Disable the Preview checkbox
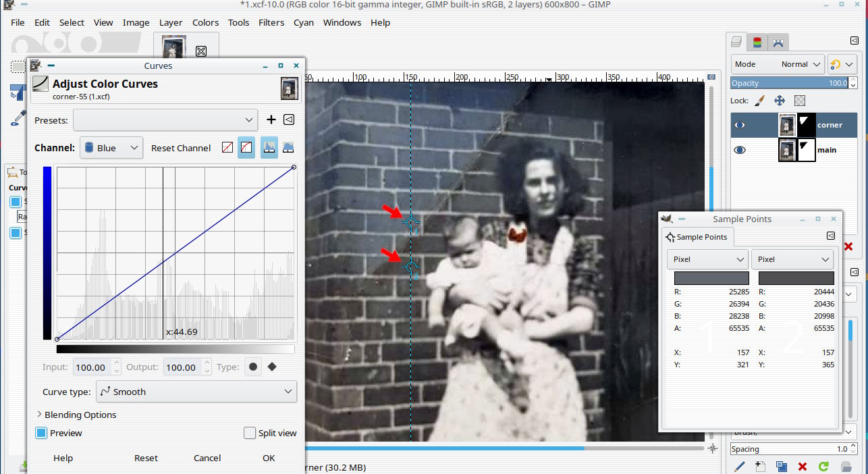 tap(41, 433)
